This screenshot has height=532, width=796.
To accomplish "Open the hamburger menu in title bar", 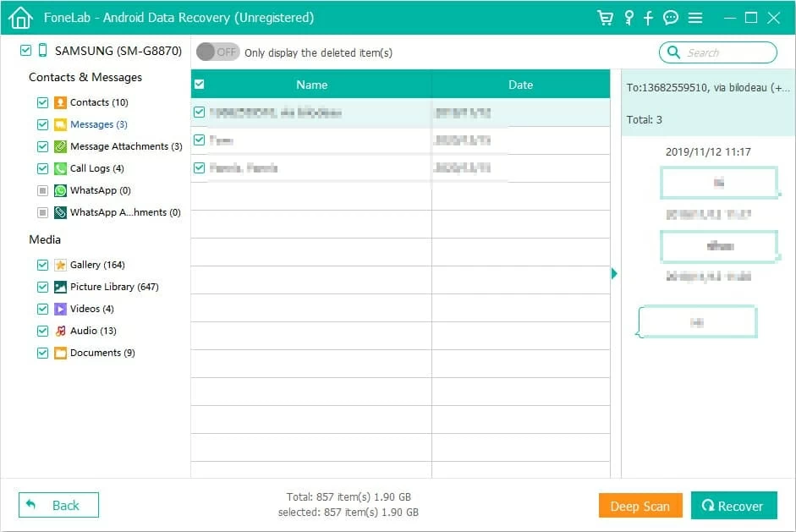I will pyautogui.click(x=694, y=17).
